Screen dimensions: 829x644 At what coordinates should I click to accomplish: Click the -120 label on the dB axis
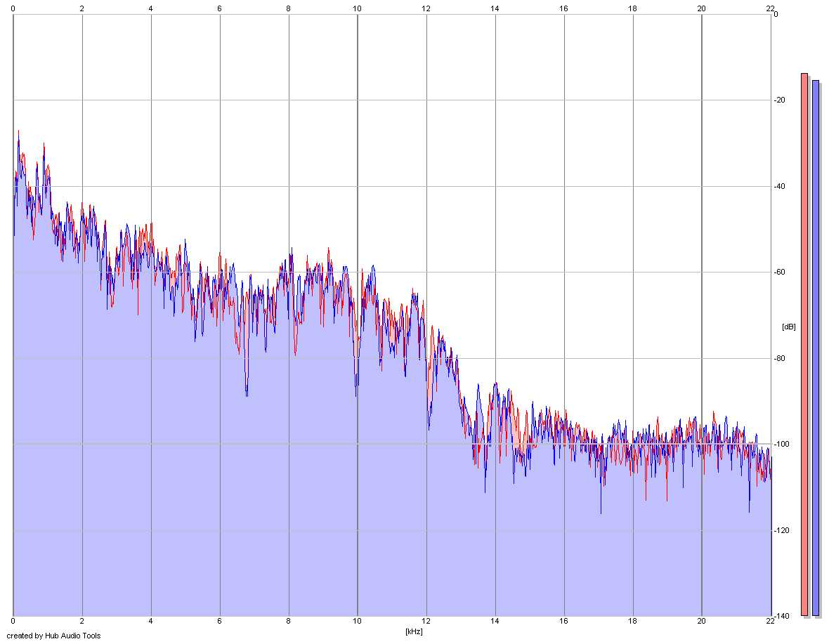(x=781, y=530)
